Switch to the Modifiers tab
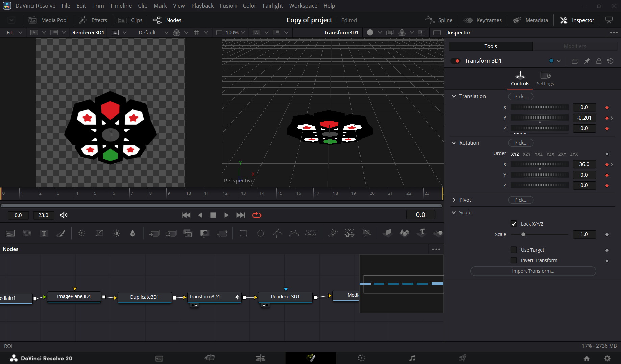Viewport: 621px width, 364px height. coord(575,46)
